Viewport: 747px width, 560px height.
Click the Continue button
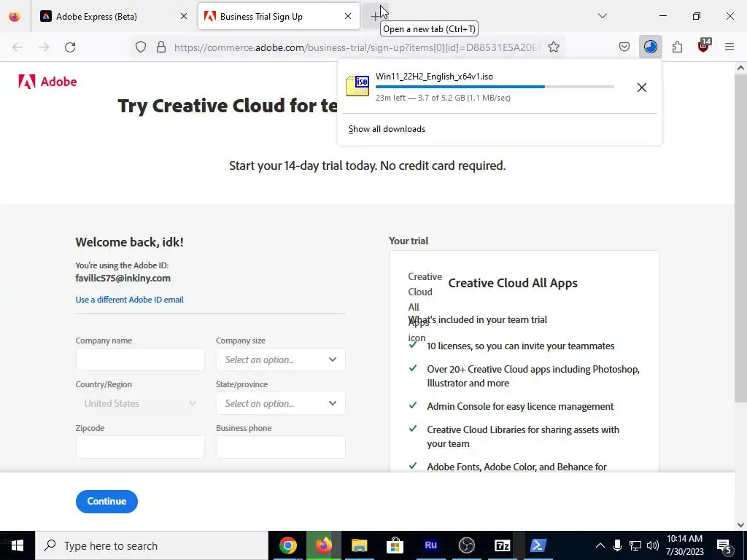pos(107,502)
